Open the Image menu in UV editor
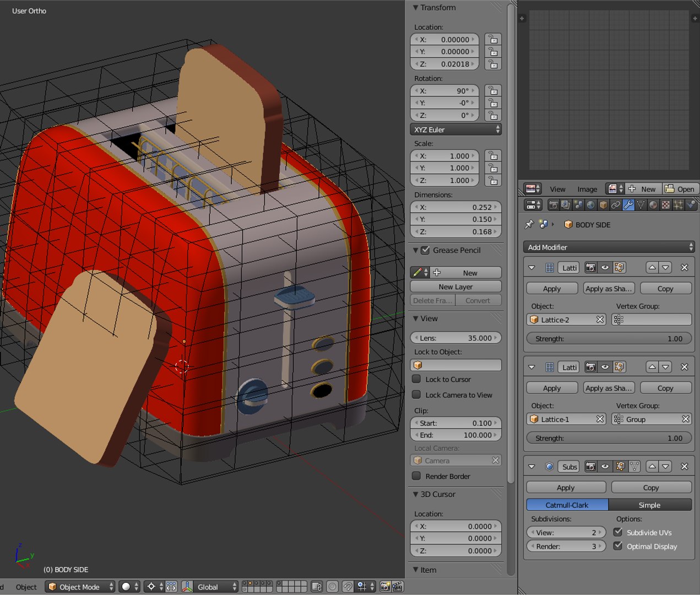 coord(587,189)
